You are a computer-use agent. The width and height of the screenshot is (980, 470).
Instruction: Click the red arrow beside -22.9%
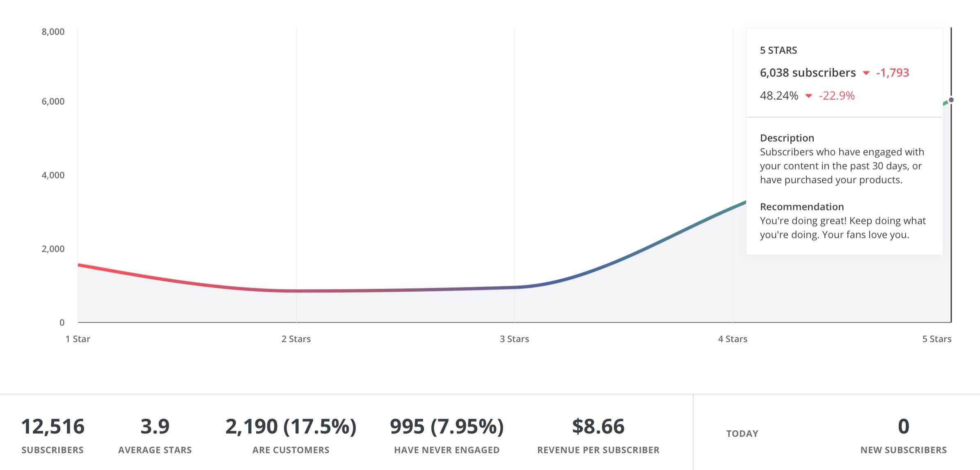click(808, 96)
